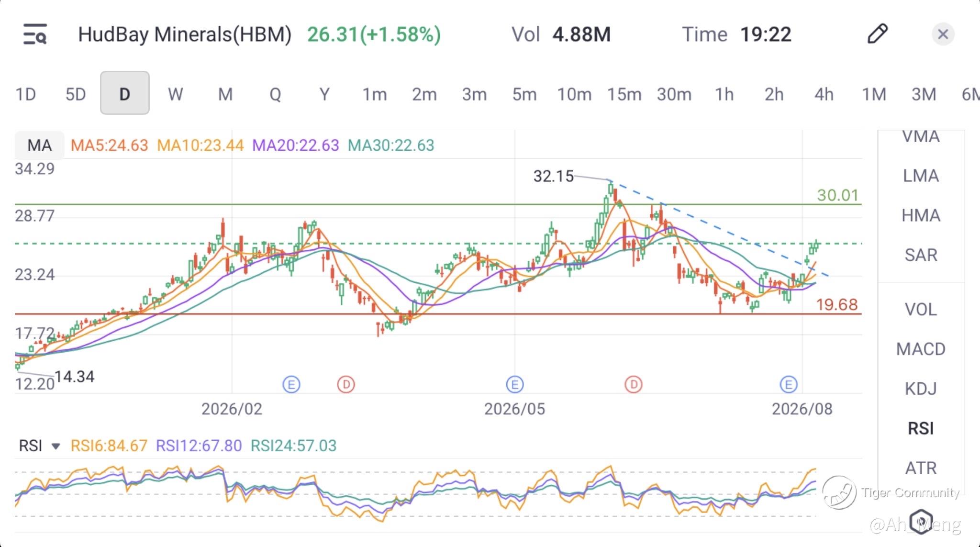Select the 15m timeframe tab
This screenshot has width=980, height=547.
point(624,94)
